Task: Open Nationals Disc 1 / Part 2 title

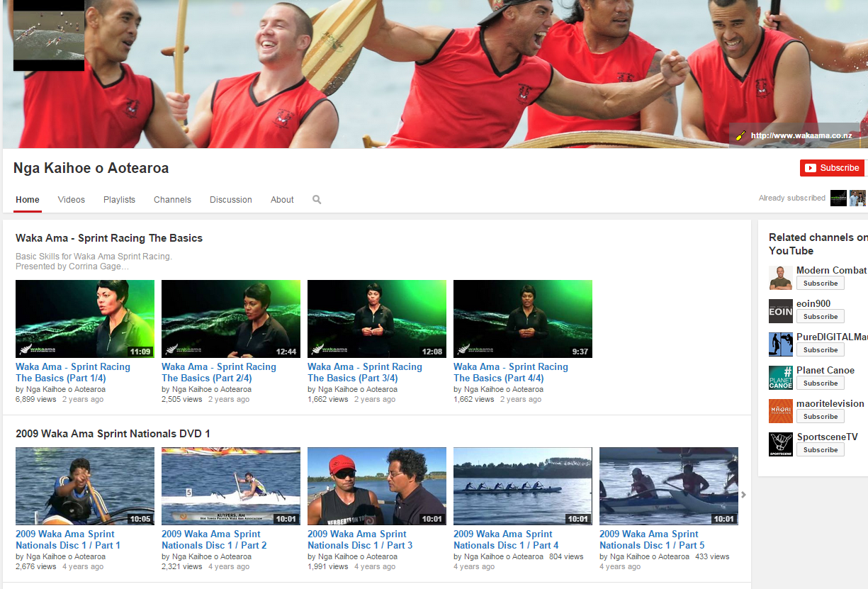Action: [214, 540]
